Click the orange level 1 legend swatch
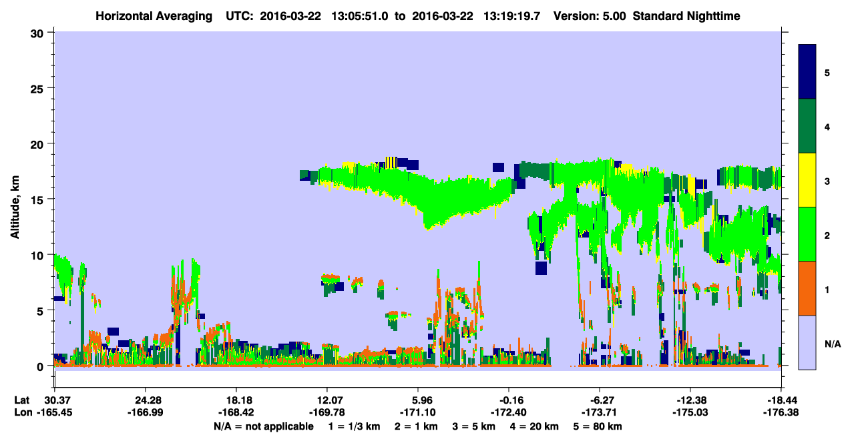The height and width of the screenshot is (445, 868). 807,288
